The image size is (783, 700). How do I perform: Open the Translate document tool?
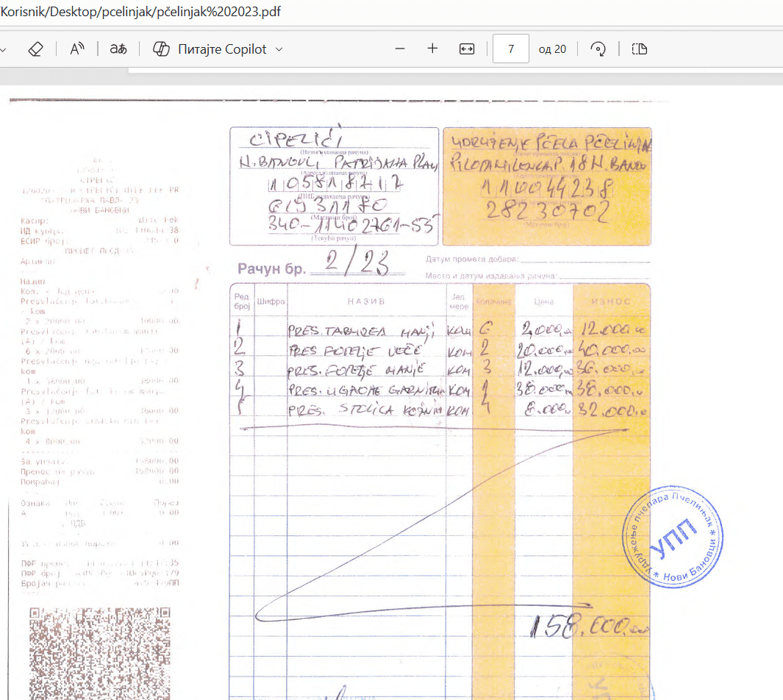[x=118, y=49]
